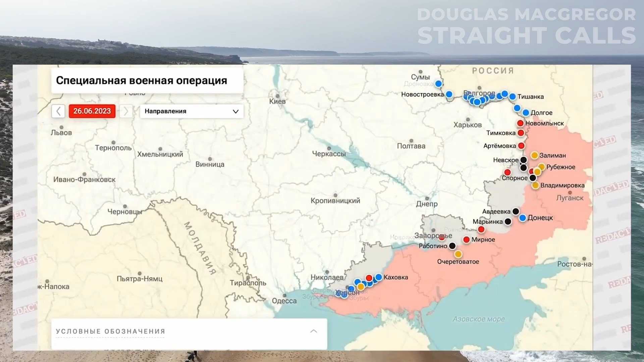Click the Специальная военная операция title
Image resolution: width=644 pixels, height=362 pixels.
[x=142, y=80]
